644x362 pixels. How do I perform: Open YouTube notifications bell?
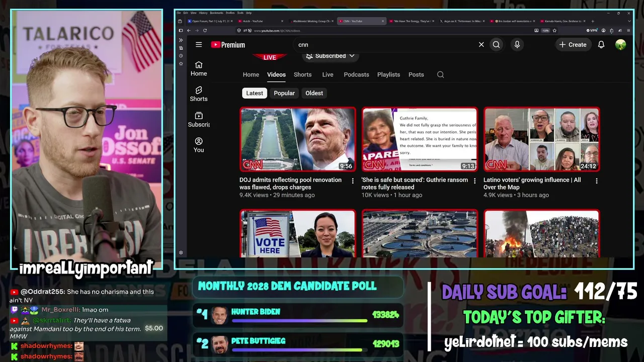point(601,45)
